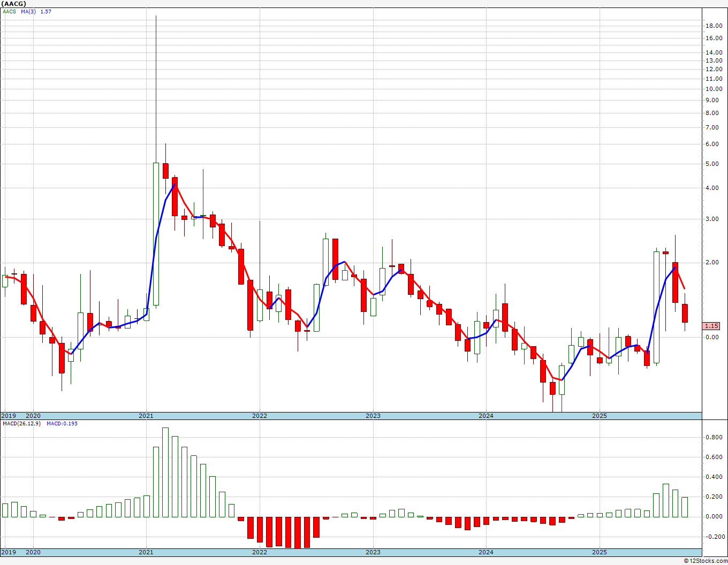
Task: Click the 0.600 MACD axis label
Action: point(713,457)
